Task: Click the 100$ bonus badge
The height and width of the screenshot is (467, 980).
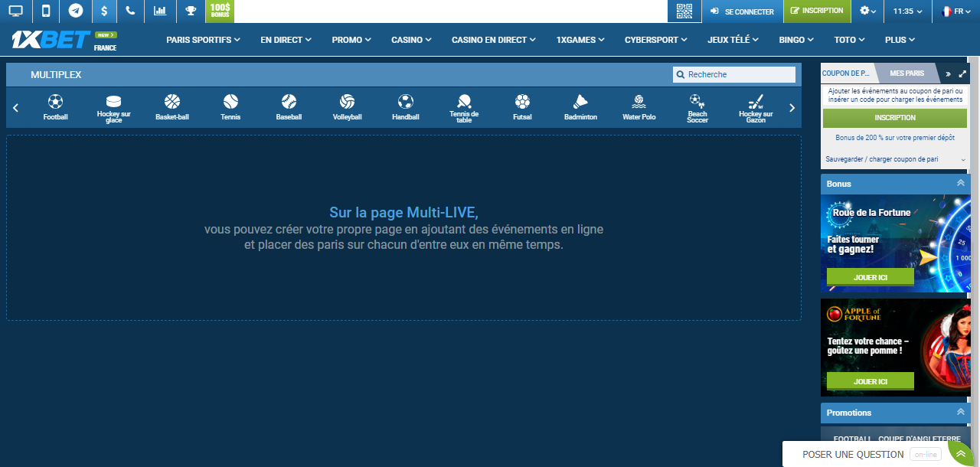Action: point(220,11)
